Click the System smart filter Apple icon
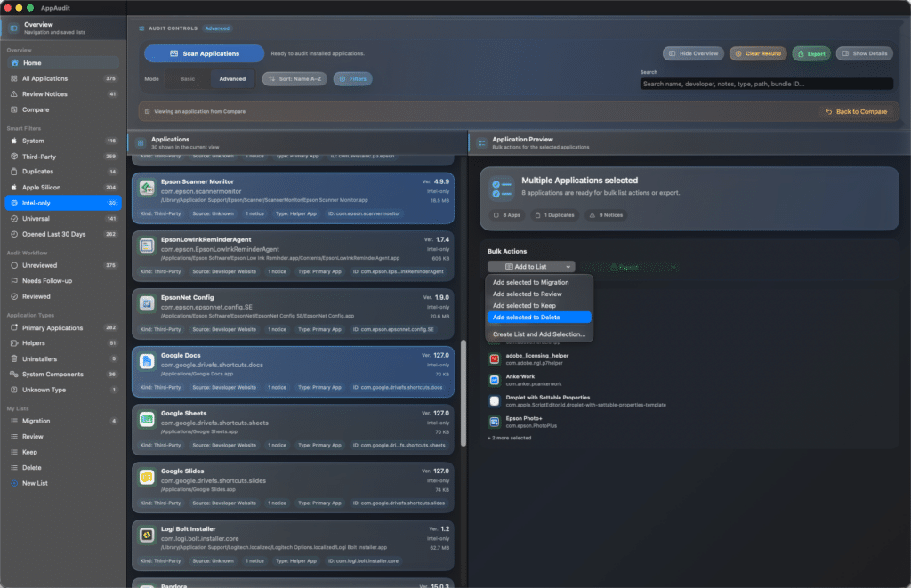 (x=14, y=141)
